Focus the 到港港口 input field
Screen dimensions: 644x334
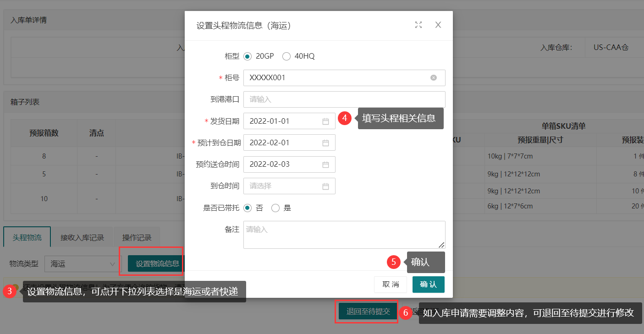pyautogui.click(x=344, y=99)
